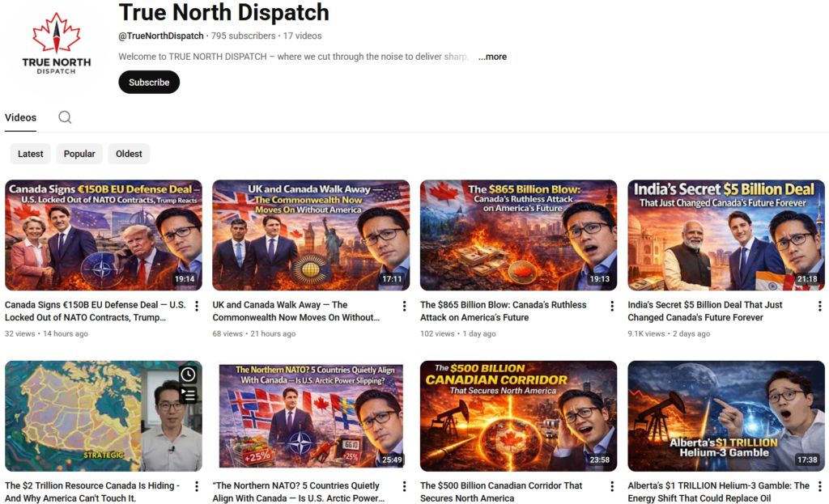Open options for $865 Billion Blow video

612,306
